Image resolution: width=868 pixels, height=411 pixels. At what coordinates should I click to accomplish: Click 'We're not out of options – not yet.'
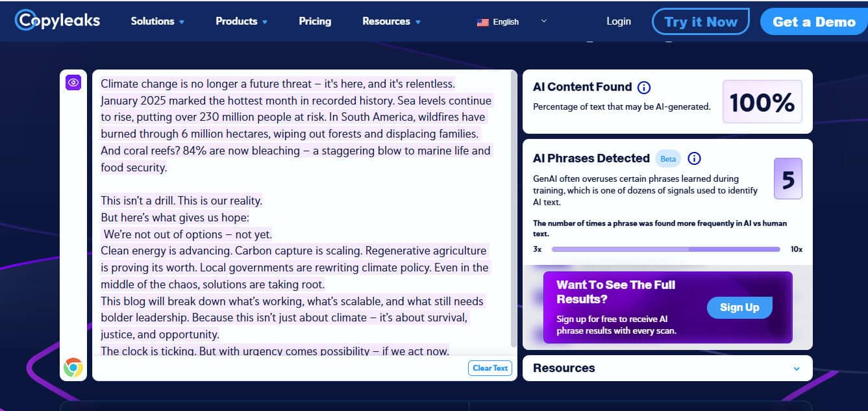pyautogui.click(x=188, y=234)
